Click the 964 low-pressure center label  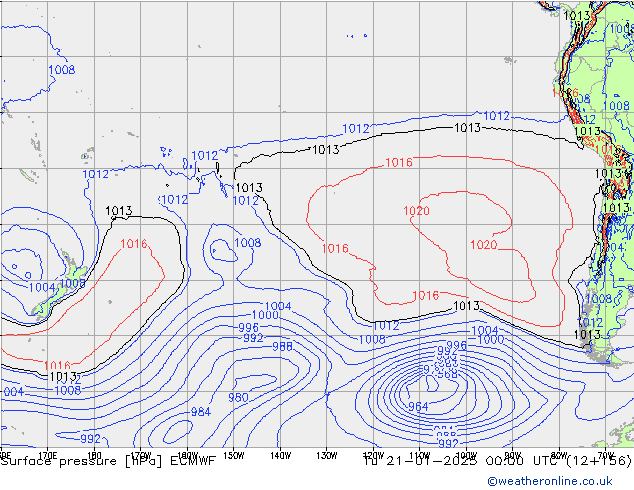(x=418, y=406)
